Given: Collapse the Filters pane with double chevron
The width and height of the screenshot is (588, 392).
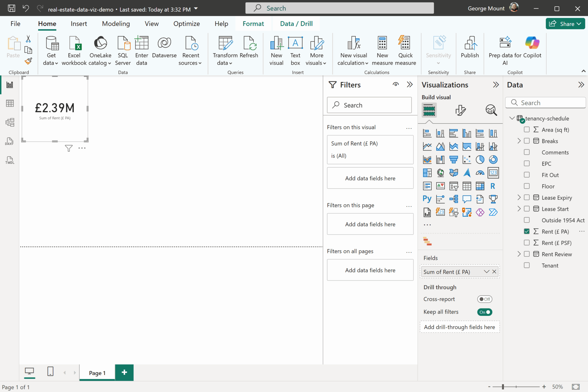Looking at the screenshot, I should pos(410,84).
